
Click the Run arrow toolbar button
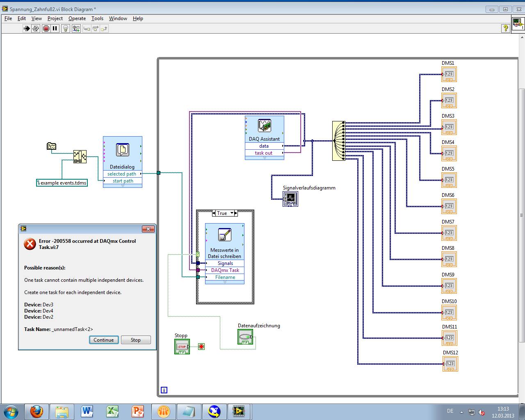pos(27,28)
